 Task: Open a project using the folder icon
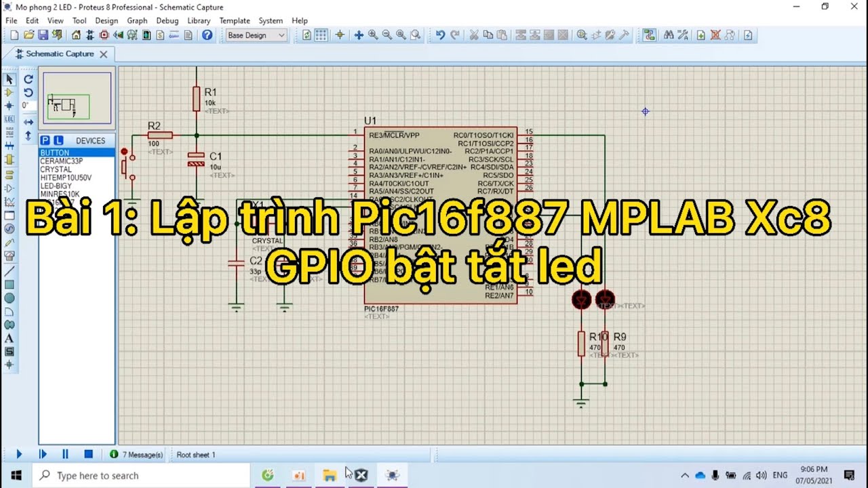click(x=28, y=35)
